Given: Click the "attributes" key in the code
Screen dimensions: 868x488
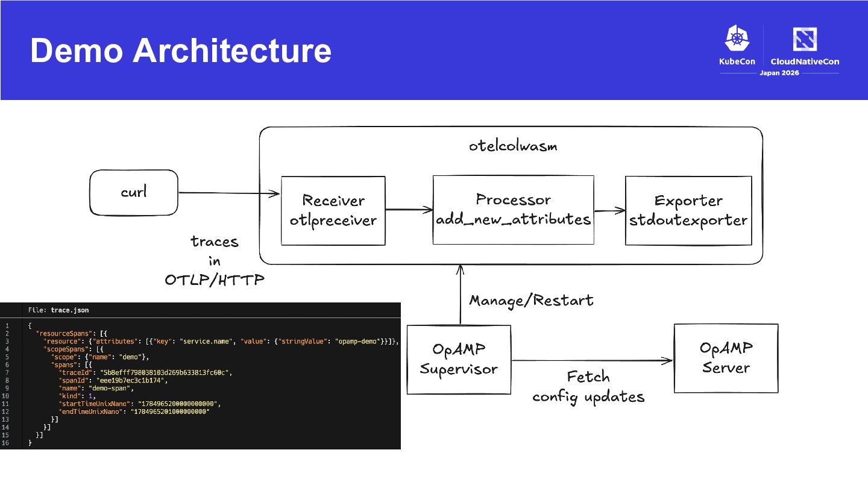Looking at the screenshot, I should [x=116, y=341].
